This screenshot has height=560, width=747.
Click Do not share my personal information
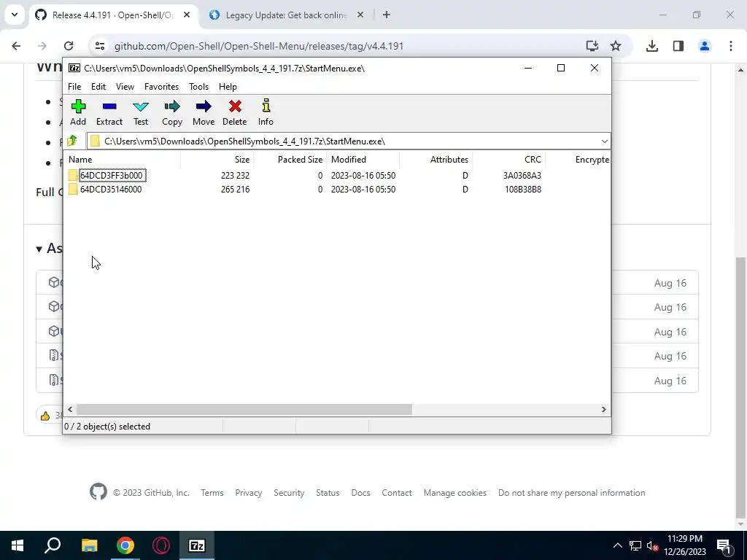pyautogui.click(x=572, y=493)
